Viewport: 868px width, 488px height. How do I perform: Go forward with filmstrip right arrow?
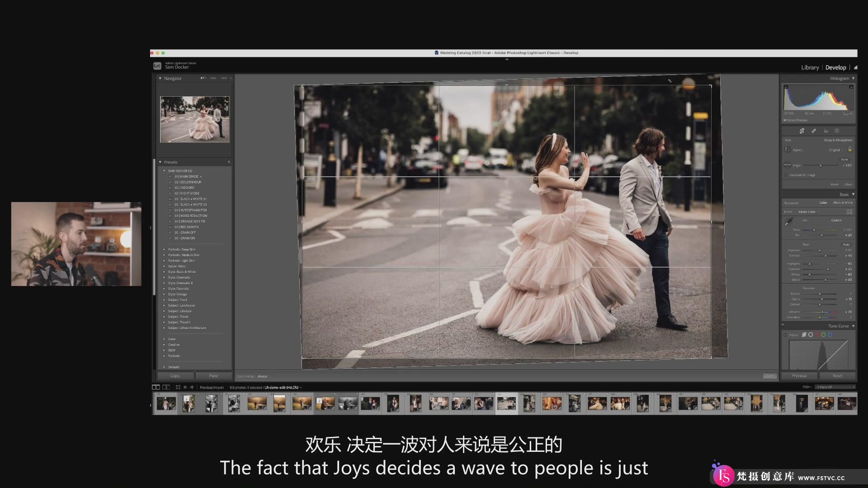click(x=192, y=387)
